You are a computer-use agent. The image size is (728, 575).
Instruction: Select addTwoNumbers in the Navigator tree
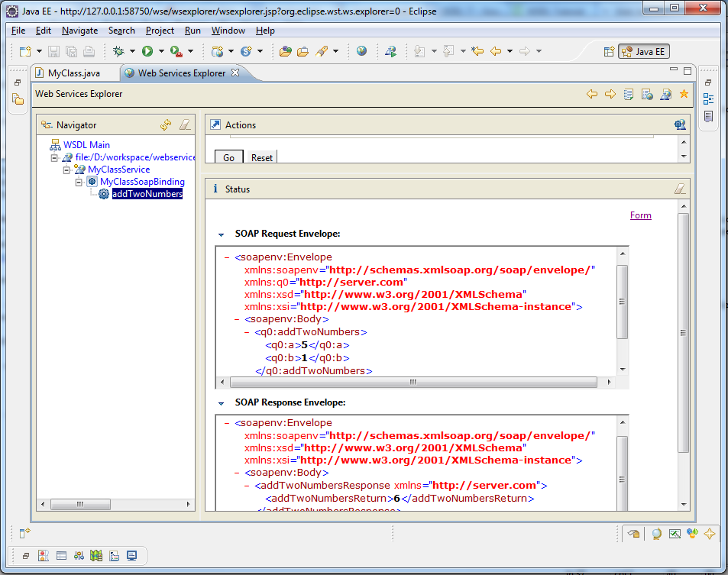[x=147, y=193]
